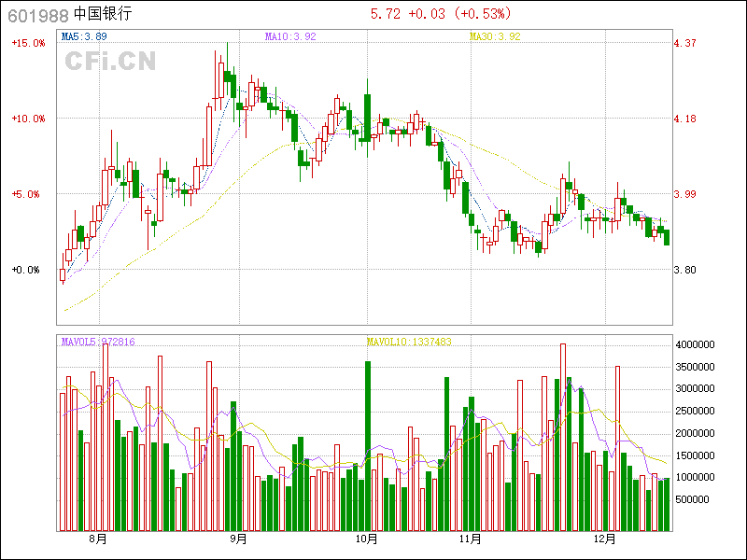Select the 中国银行 stock name
This screenshot has height=560, width=747.
(103, 14)
